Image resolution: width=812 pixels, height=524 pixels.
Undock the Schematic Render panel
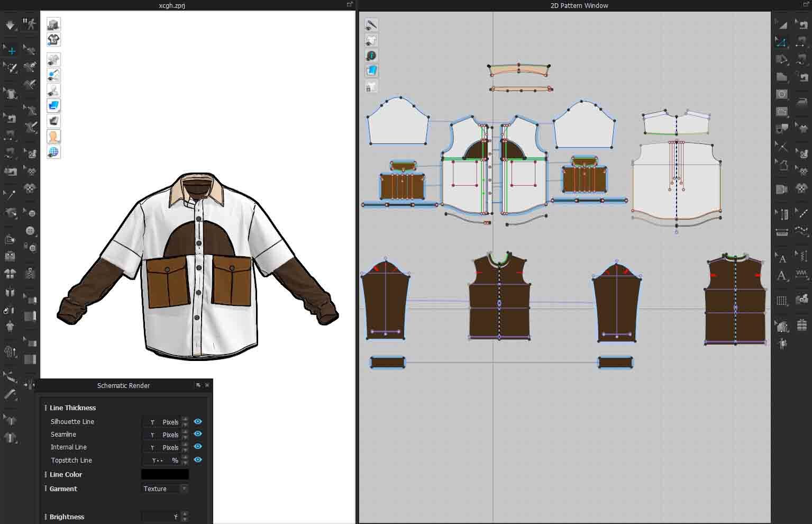pyautogui.click(x=198, y=385)
